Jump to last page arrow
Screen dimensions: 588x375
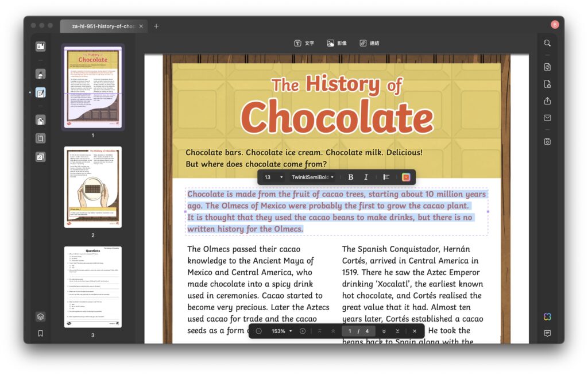click(397, 331)
